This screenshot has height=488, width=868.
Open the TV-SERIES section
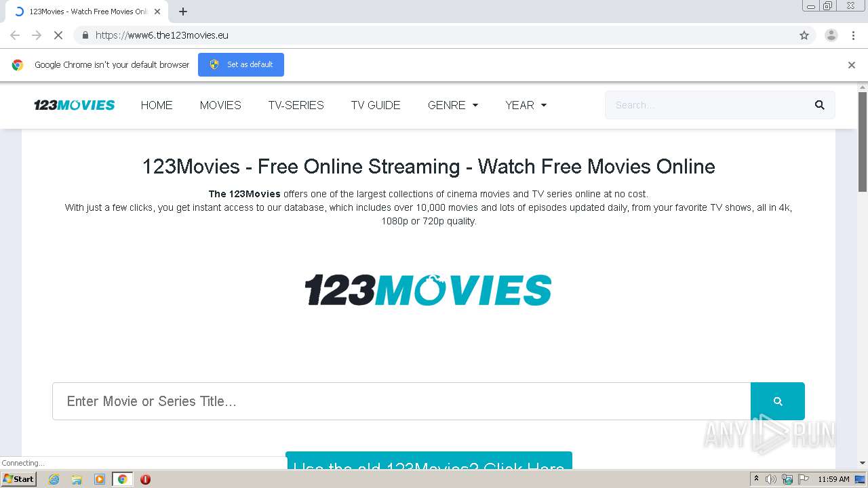(296, 105)
